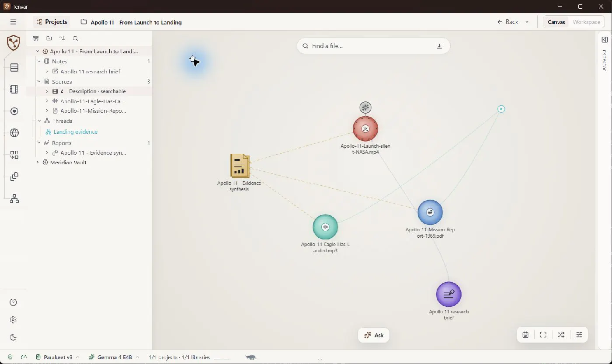Screen dimensions: 612x364
Task: Expand the Meridian Vault project
Action: click(x=38, y=162)
